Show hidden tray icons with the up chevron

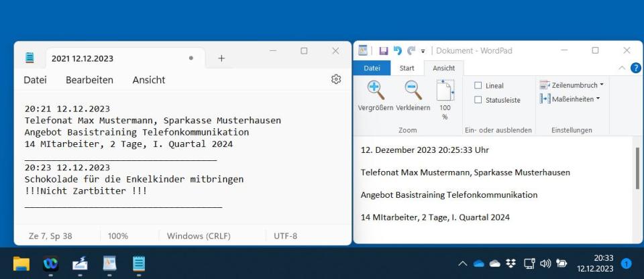pos(462,264)
